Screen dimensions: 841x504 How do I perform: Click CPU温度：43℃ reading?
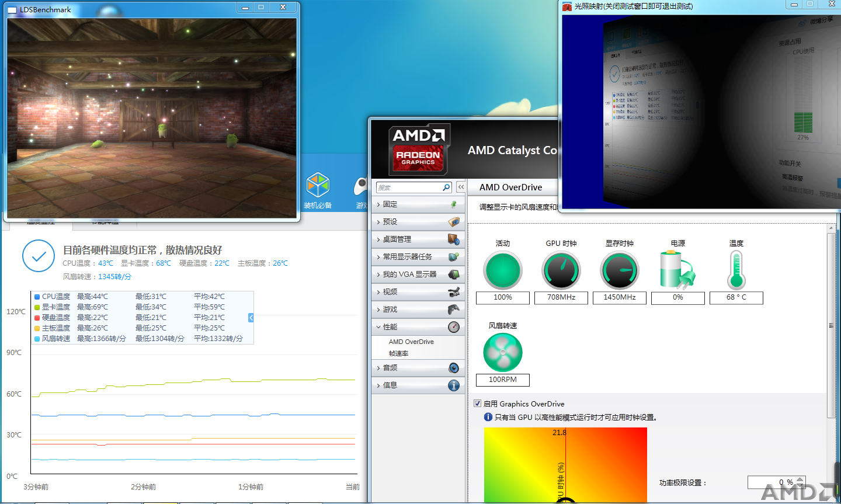pyautogui.click(x=88, y=263)
